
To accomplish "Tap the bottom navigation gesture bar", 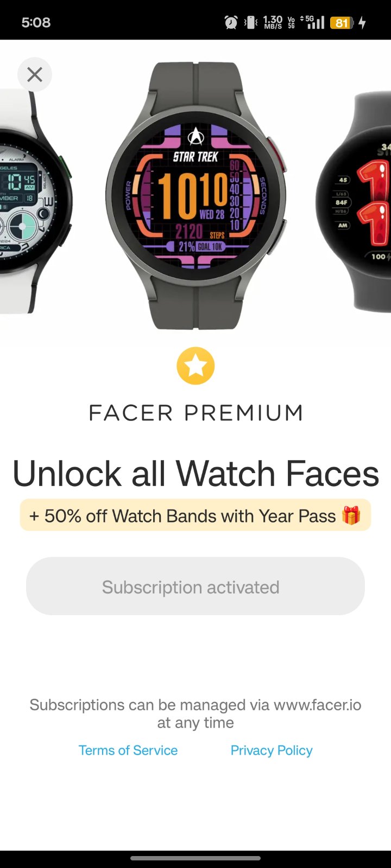I will 195,858.
